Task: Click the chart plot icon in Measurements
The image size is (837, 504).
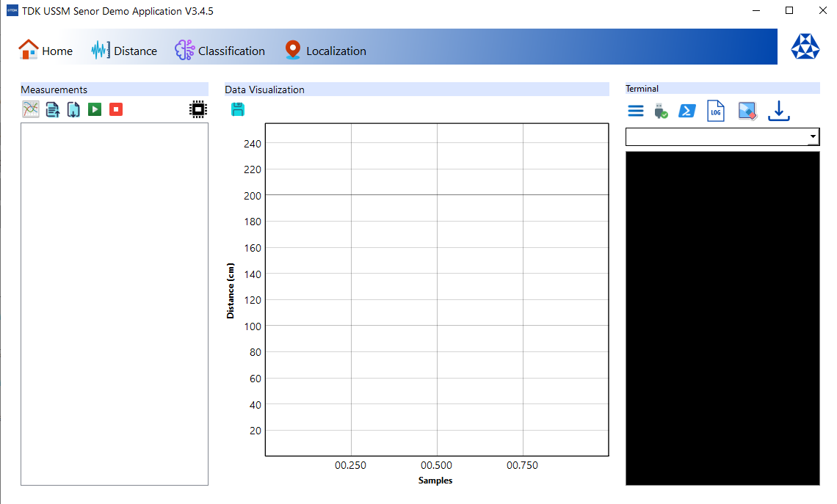Action: click(31, 109)
